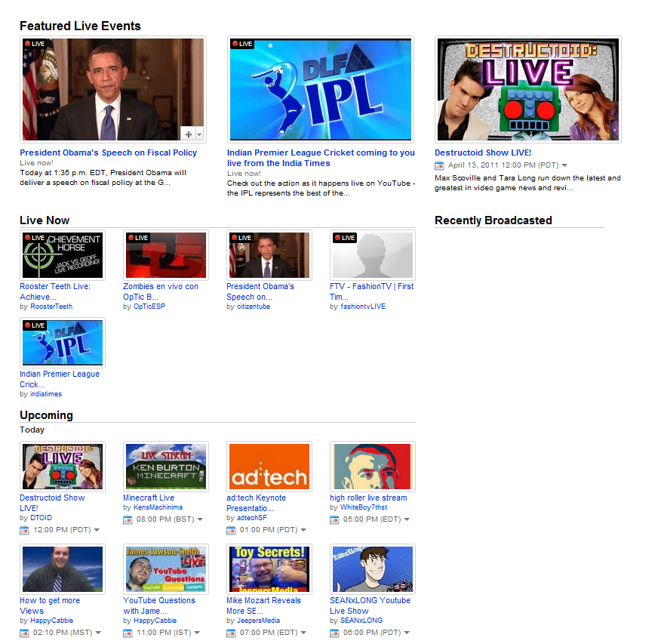Image resolution: width=661 pixels, height=644 pixels.
Task: Click calendar icon beside upcoming 12:00 PM (PDT)
Action: click(x=24, y=530)
